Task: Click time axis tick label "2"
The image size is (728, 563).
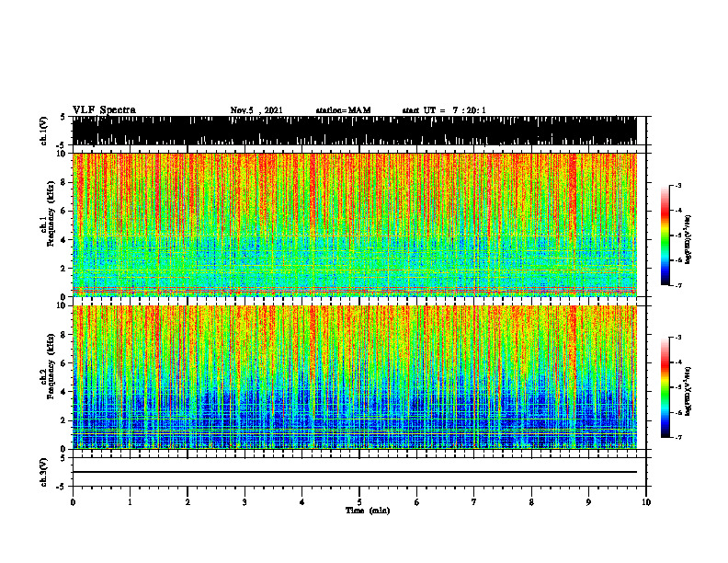Action: click(188, 502)
